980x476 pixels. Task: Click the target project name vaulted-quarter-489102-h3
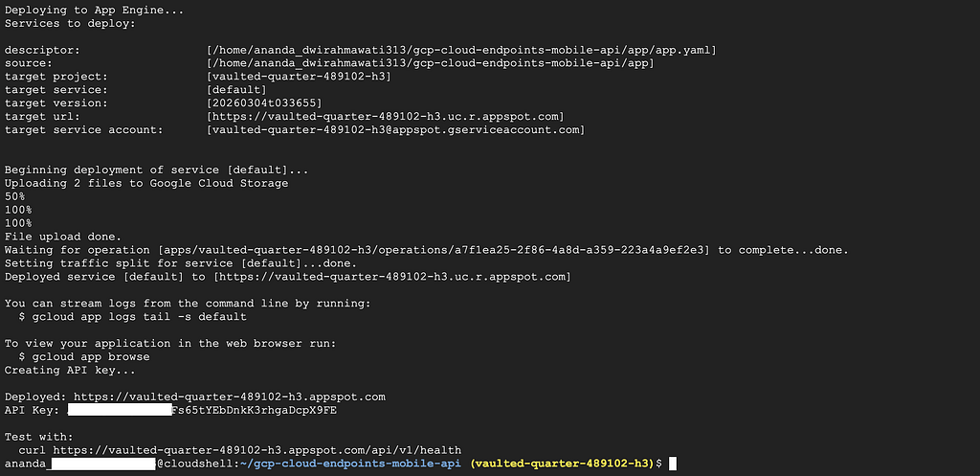pos(302,77)
